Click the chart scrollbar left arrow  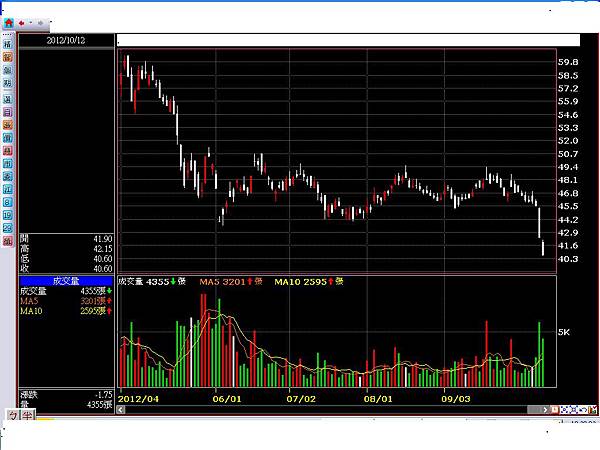coord(121,410)
